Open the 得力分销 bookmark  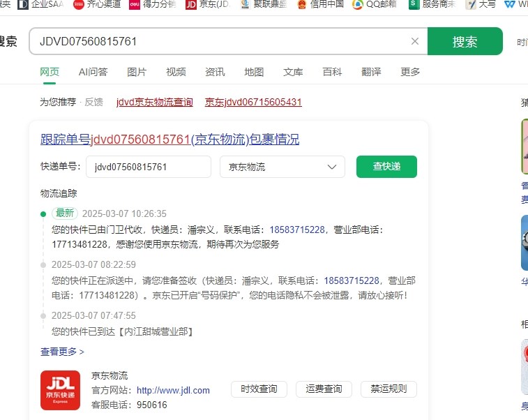point(153,4)
